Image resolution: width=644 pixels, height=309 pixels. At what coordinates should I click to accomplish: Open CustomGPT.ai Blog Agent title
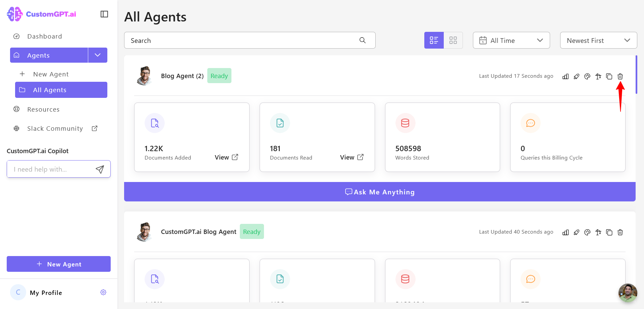pyautogui.click(x=199, y=232)
